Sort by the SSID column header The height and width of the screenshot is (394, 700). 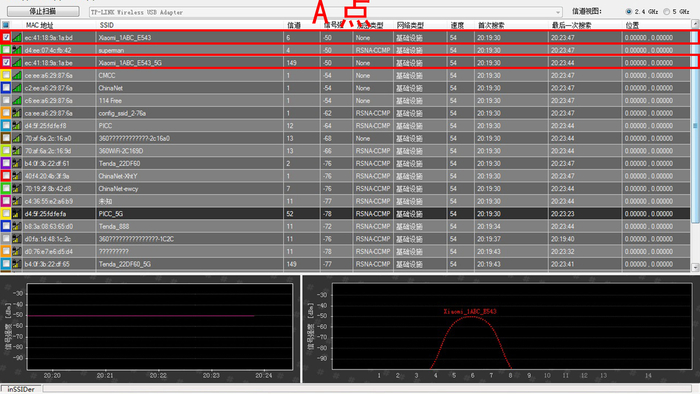pyautogui.click(x=107, y=25)
